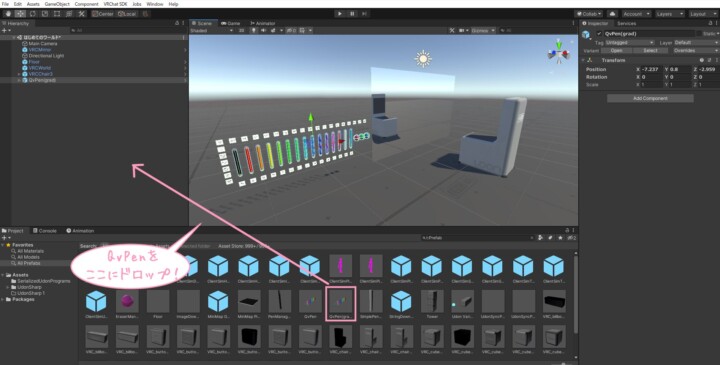This screenshot has width=720, height=365.
Task: Switch to the Game tab
Action: click(x=231, y=23)
